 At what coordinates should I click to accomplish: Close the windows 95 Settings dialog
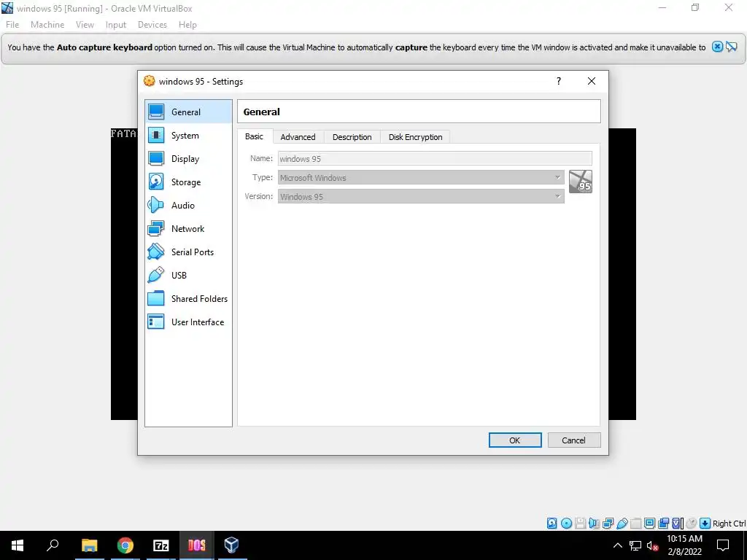point(591,81)
